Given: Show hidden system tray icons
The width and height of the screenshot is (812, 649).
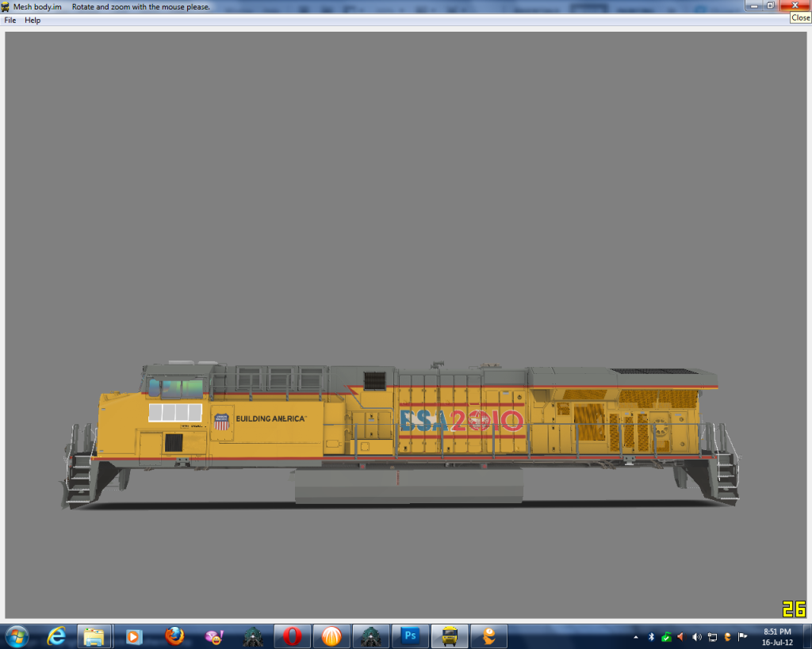Looking at the screenshot, I should tap(636, 637).
